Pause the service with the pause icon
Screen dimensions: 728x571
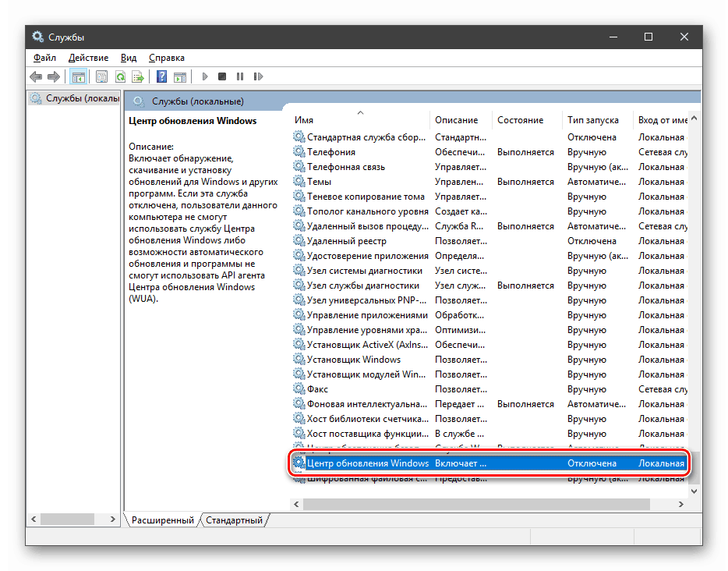click(x=240, y=76)
